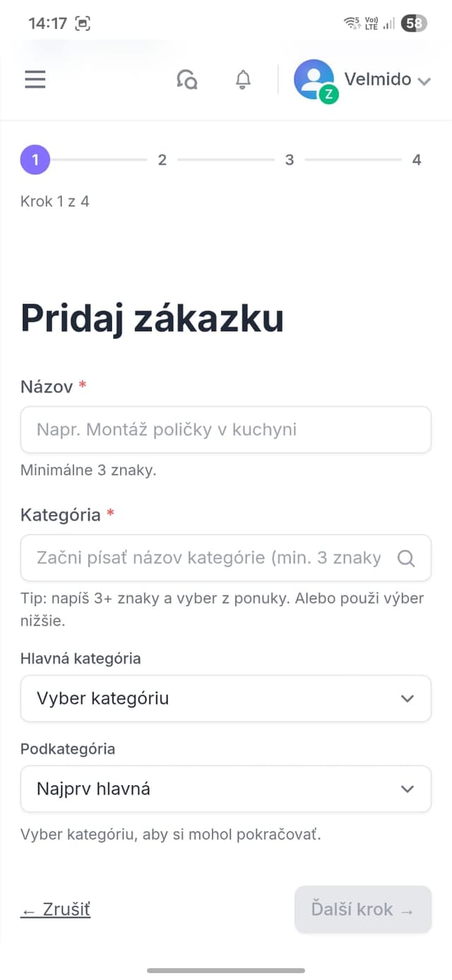Click the Zrušiť link

point(55,909)
